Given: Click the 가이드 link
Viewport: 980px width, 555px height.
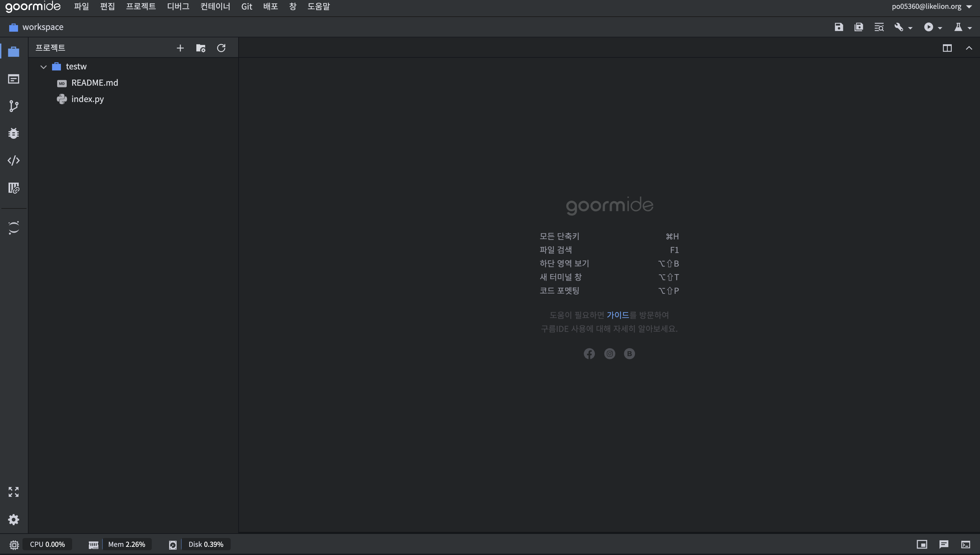Looking at the screenshot, I should coord(618,315).
